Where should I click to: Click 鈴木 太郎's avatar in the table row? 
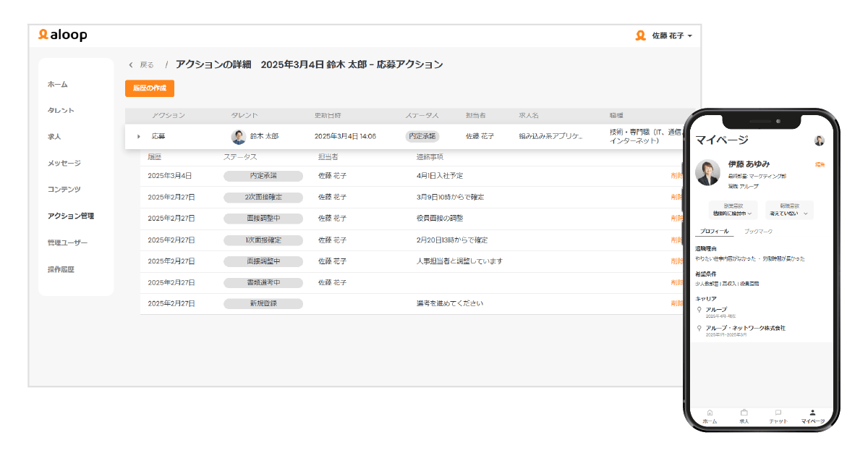[x=238, y=136]
